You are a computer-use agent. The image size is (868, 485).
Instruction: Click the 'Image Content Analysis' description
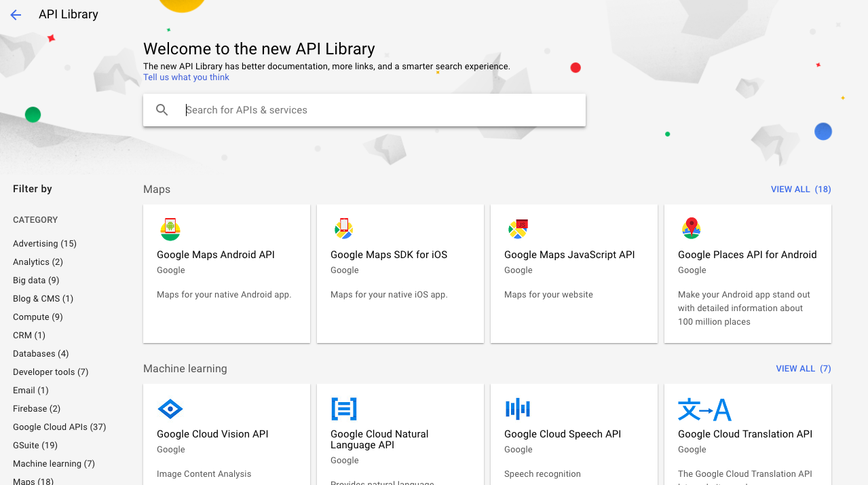click(x=204, y=474)
